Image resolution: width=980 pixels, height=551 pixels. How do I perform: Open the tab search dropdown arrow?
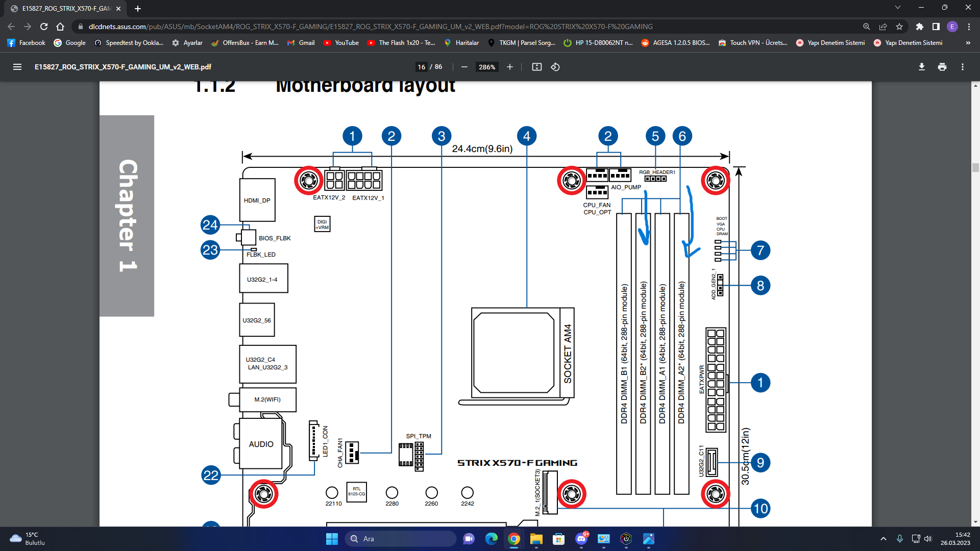897,8
